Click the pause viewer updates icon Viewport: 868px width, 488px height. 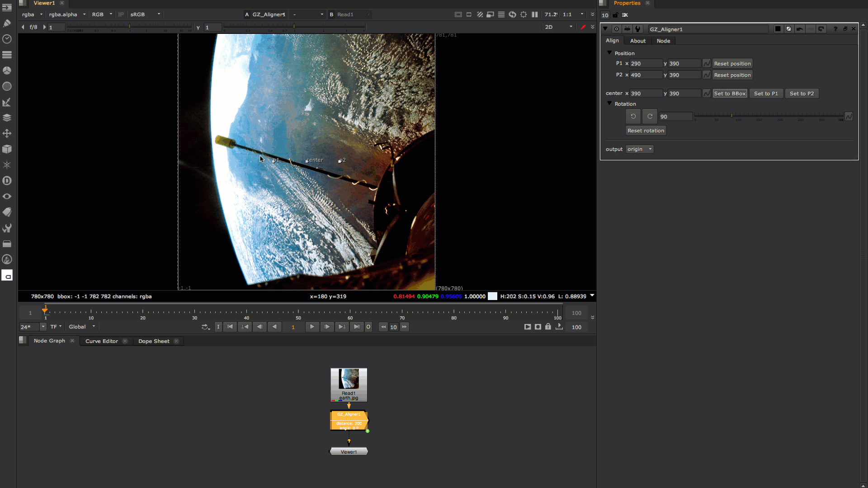point(535,14)
